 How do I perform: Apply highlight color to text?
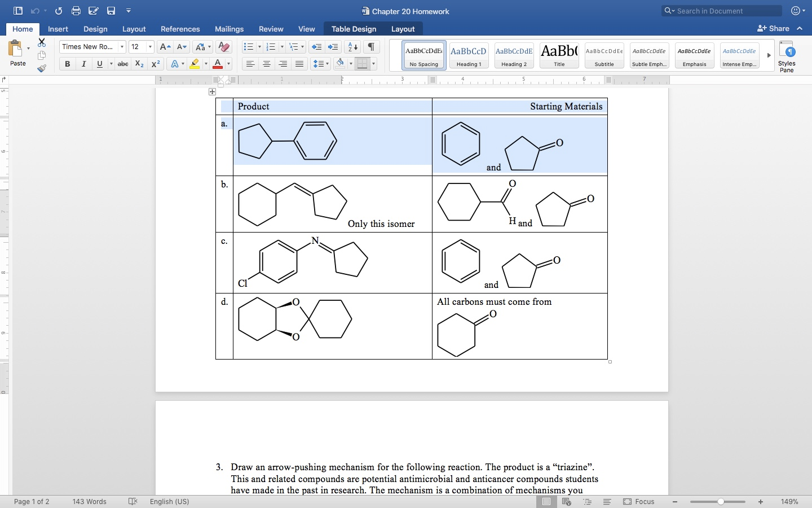tap(195, 64)
